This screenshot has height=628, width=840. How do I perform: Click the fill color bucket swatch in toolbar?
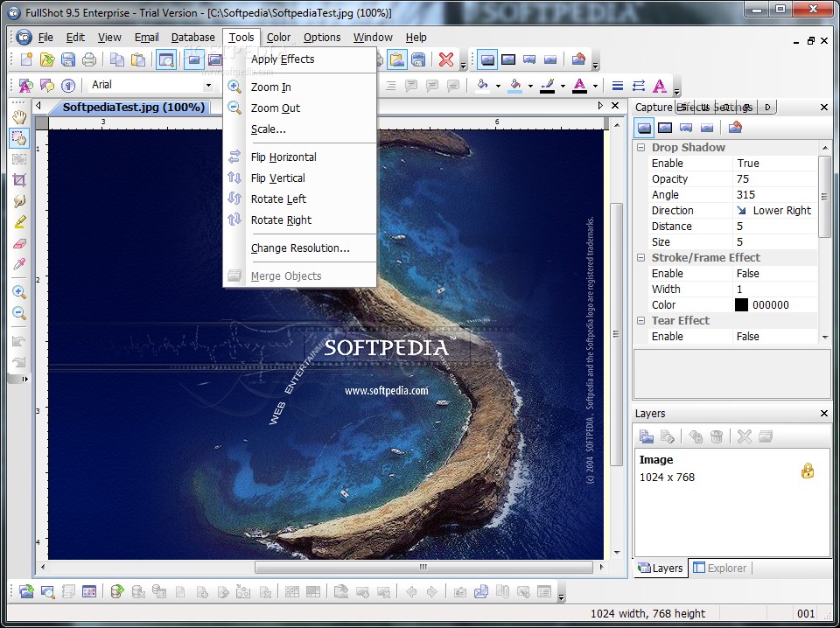pos(483,86)
